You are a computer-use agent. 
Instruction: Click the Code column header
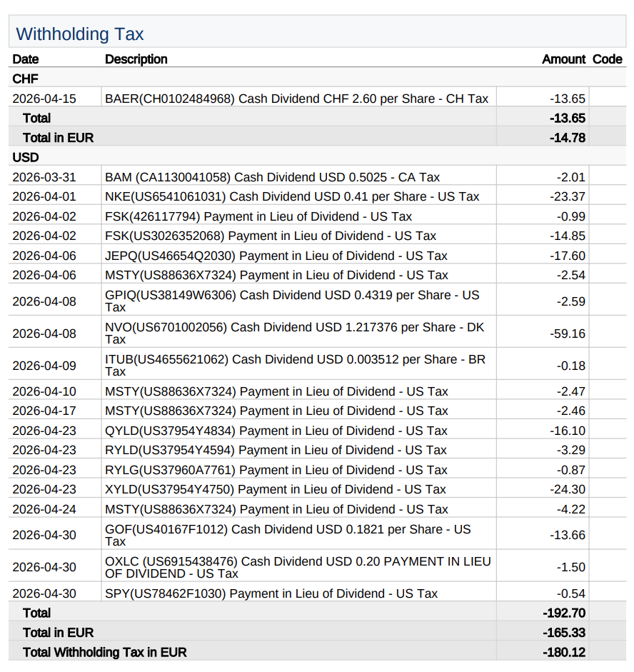[607, 59]
